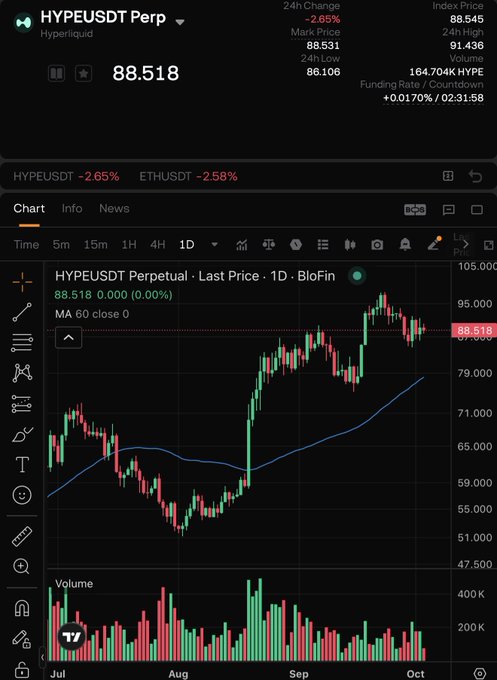The image size is (497, 680).
Task: Click the 88.518 price label on axis
Action: 474,330
